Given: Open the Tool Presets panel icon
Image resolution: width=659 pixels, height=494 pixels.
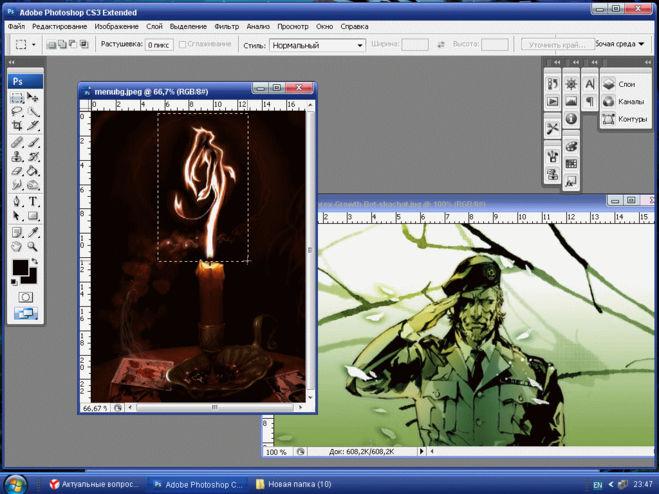Looking at the screenshot, I should coord(552,128).
